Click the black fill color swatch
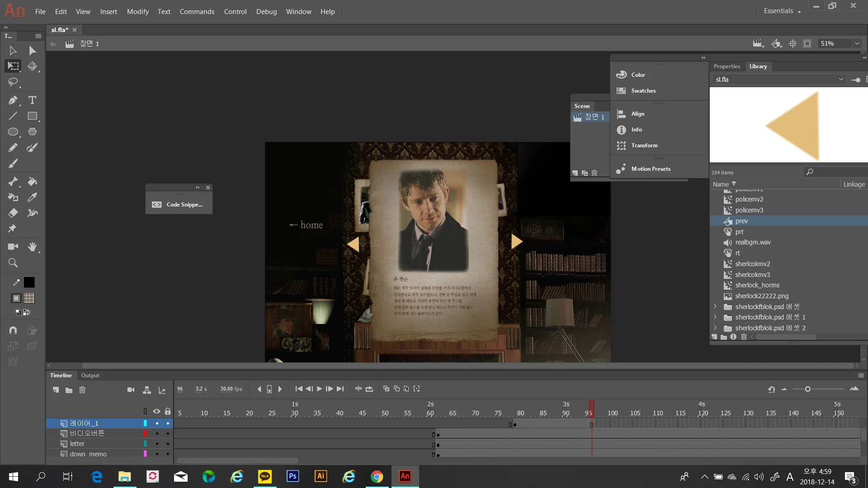 coord(29,282)
